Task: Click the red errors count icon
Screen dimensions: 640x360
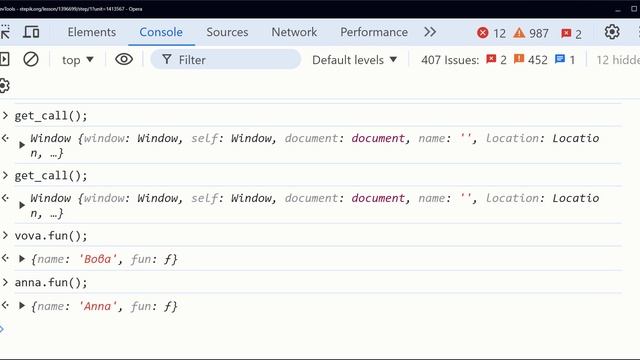Action: [x=482, y=33]
